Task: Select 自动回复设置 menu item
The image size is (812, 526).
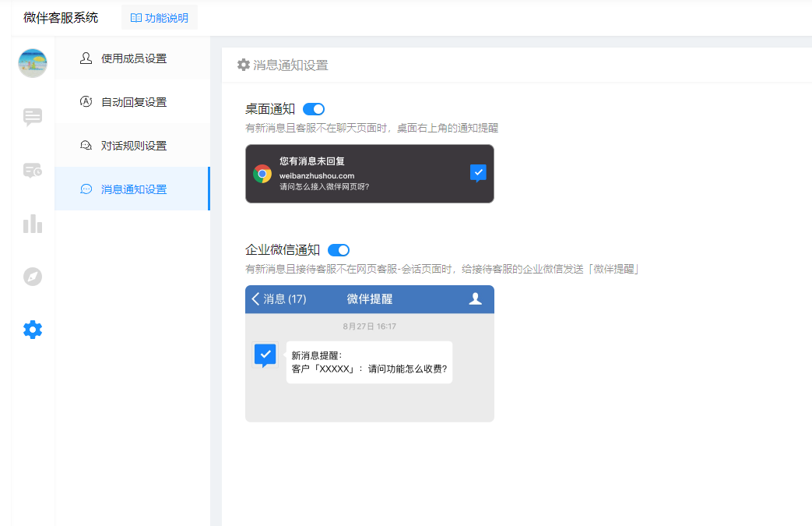Action: point(132,102)
